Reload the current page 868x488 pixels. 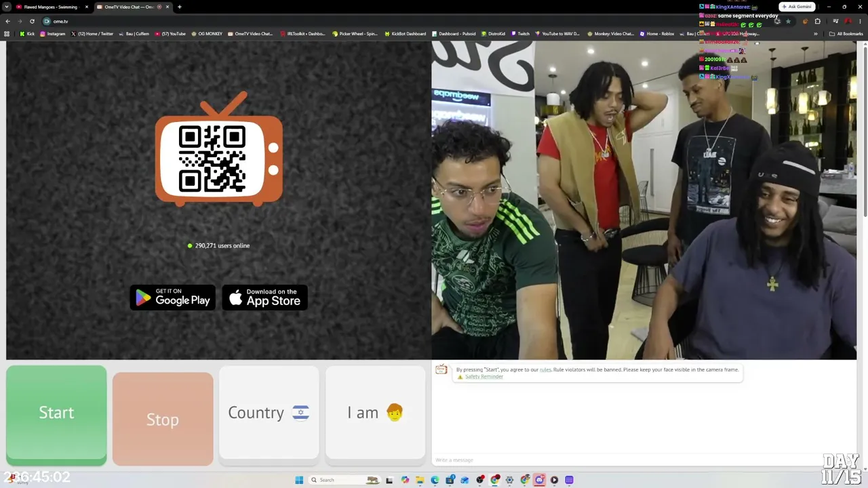32,21
